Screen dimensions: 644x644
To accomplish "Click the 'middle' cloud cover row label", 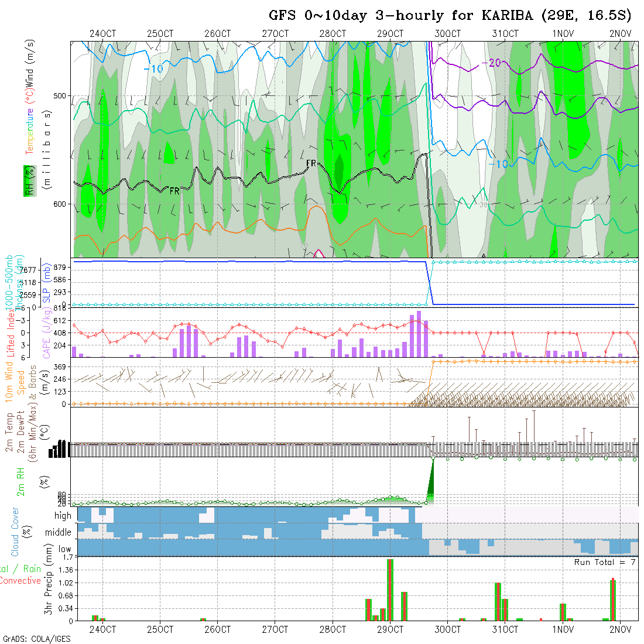I will pos(59,533).
